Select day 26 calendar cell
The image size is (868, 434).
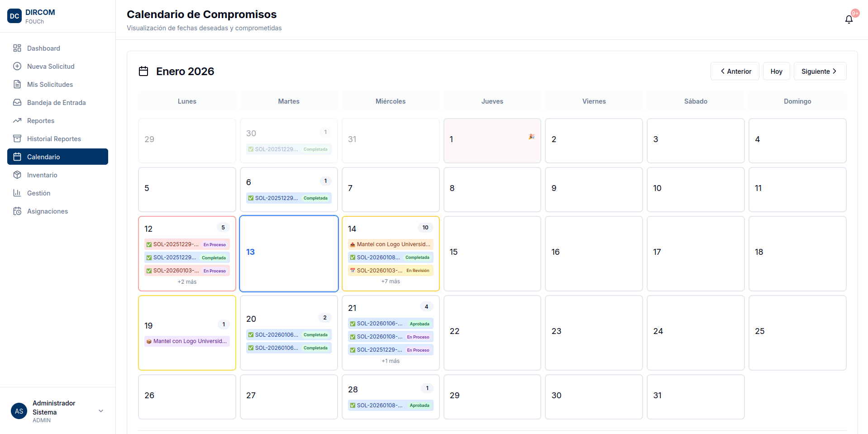[x=187, y=397]
